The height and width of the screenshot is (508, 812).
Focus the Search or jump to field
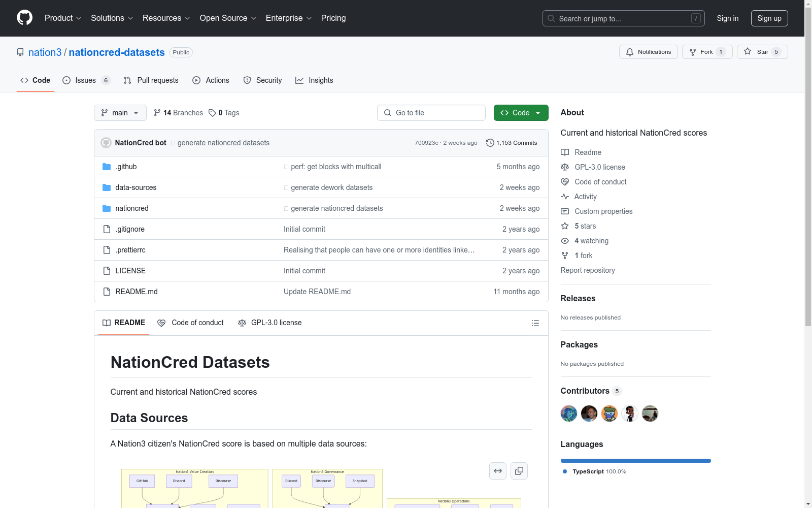(624, 18)
